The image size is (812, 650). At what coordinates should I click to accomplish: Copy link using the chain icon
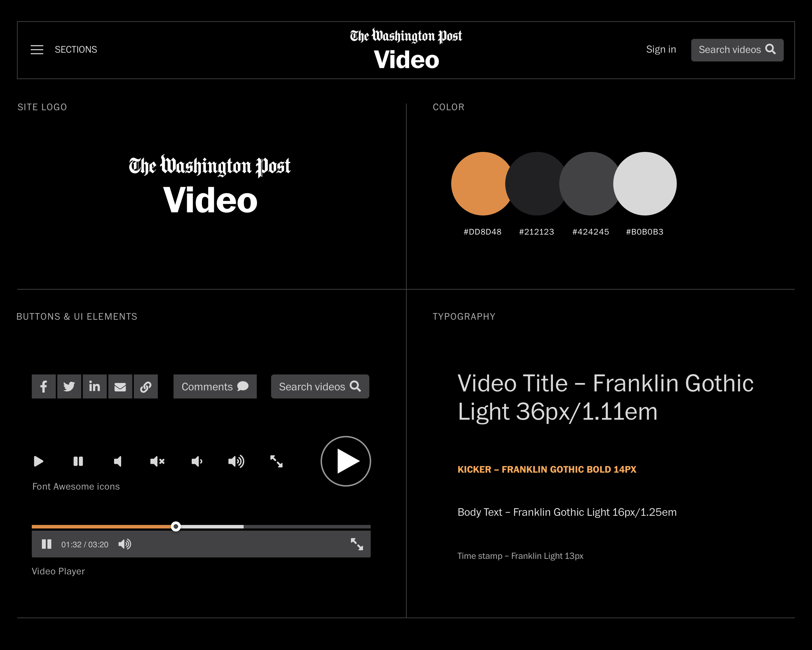(x=146, y=386)
